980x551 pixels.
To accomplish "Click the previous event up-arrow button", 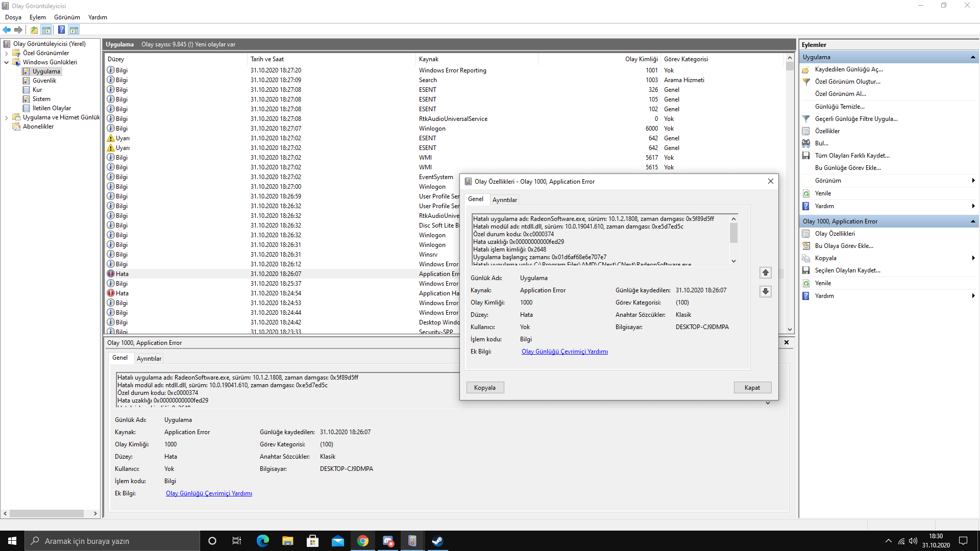I will coord(765,272).
